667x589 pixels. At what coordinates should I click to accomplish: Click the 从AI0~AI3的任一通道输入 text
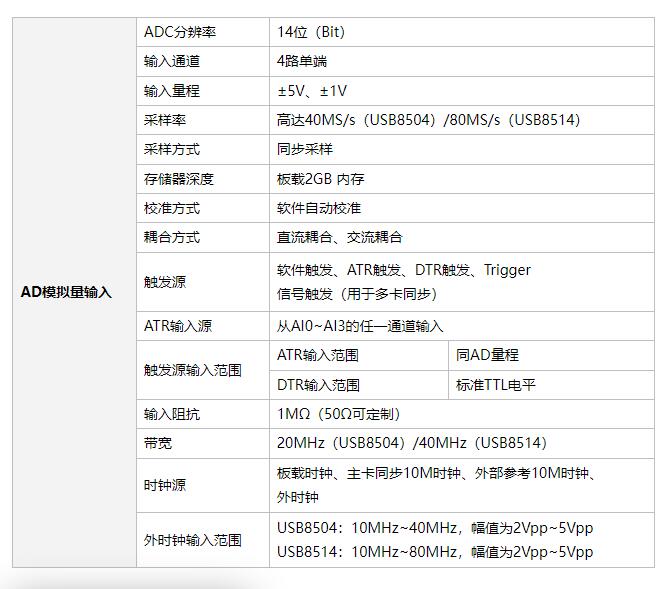click(x=359, y=326)
